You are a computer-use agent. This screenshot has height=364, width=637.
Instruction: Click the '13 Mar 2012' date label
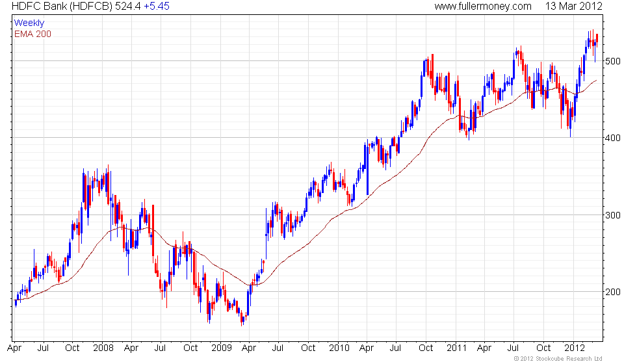(573, 6)
